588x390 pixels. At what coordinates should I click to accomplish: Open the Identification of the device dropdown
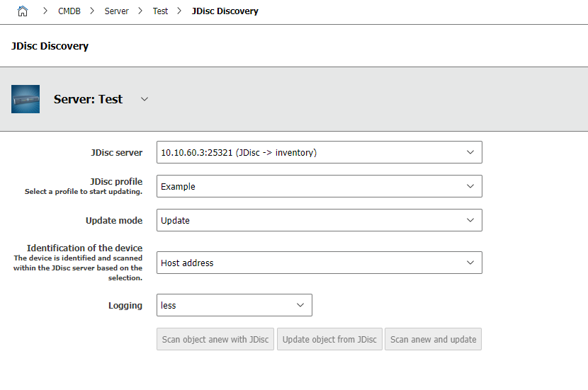click(x=319, y=263)
